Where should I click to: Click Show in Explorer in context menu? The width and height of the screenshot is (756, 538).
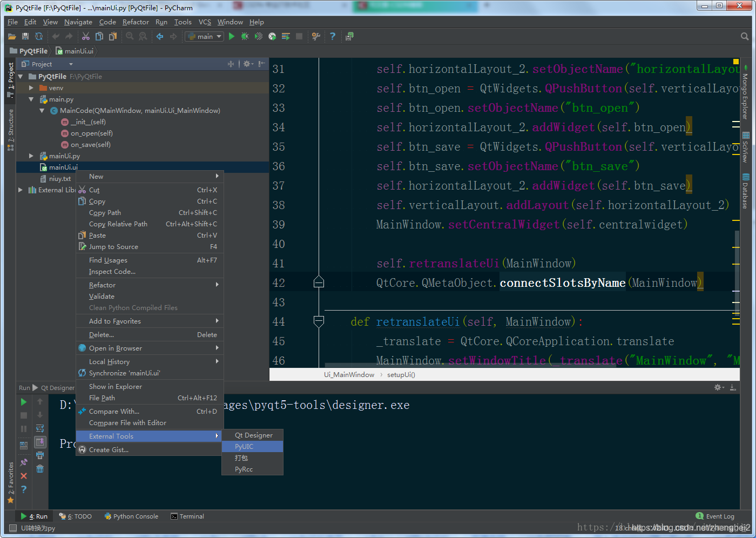(150, 387)
